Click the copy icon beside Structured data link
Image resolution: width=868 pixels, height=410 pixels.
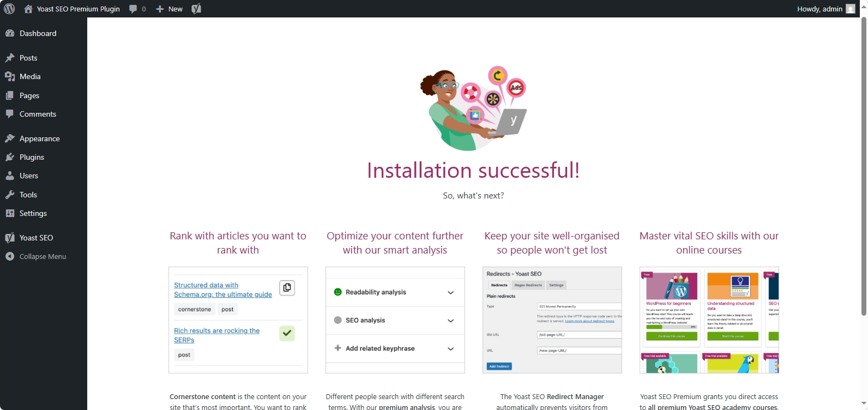click(x=287, y=288)
